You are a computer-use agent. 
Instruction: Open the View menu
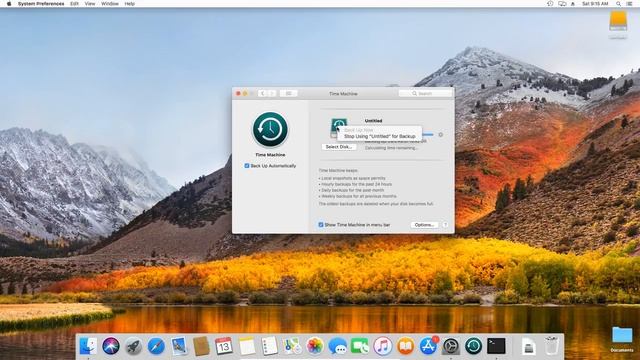(90, 4)
